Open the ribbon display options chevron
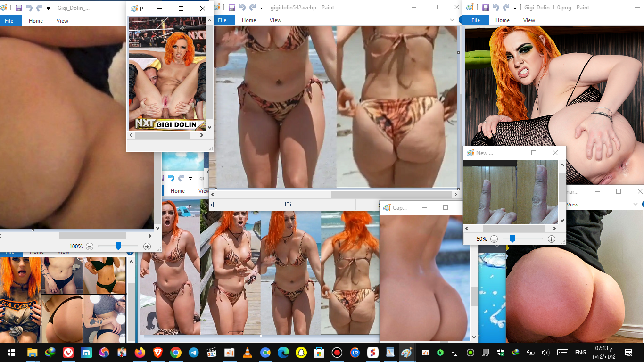The width and height of the screenshot is (644, 362). coord(452,20)
